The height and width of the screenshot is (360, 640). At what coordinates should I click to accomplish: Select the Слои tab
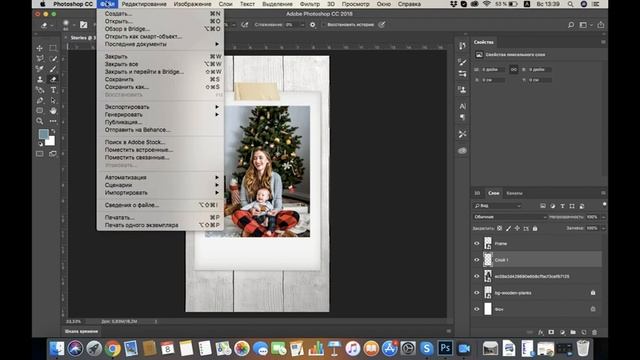(x=493, y=193)
